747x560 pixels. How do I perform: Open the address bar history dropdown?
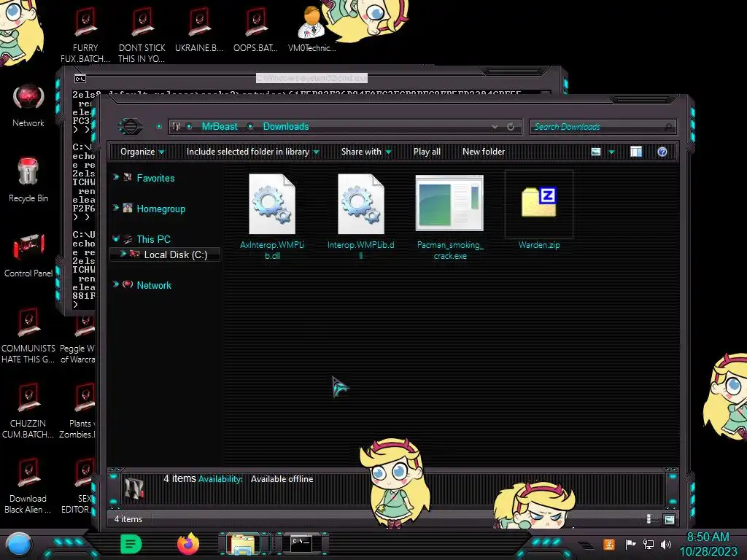pos(495,127)
